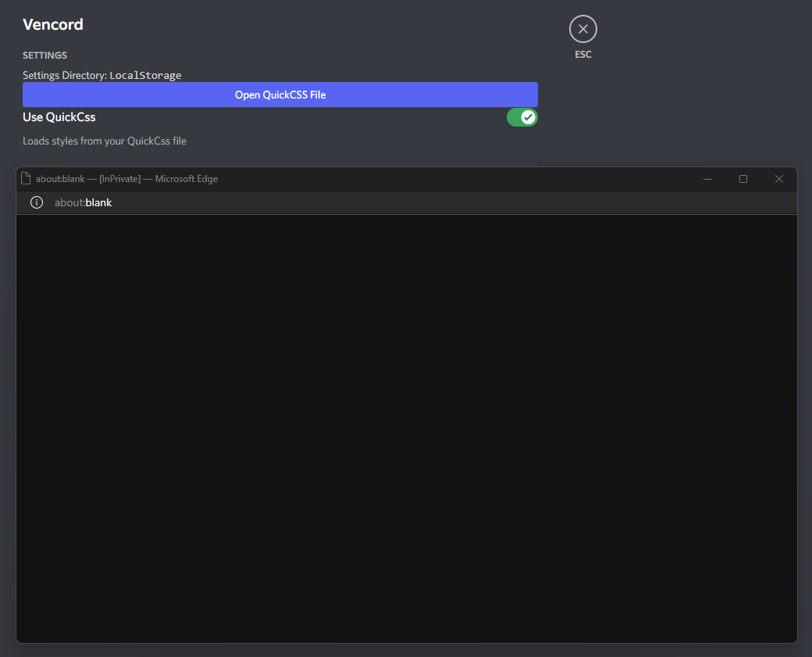This screenshot has width=812, height=657.
Task: Click the about:blank address field in Edge
Action: [x=83, y=202]
